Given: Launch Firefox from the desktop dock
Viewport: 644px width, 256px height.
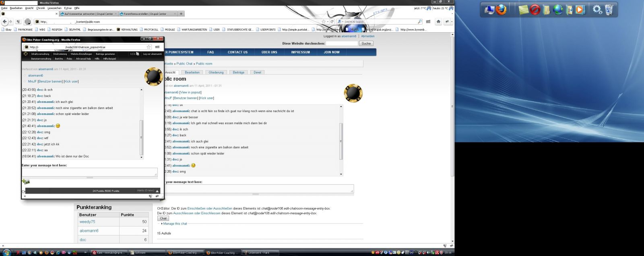Looking at the screenshot, I should tap(501, 9).
